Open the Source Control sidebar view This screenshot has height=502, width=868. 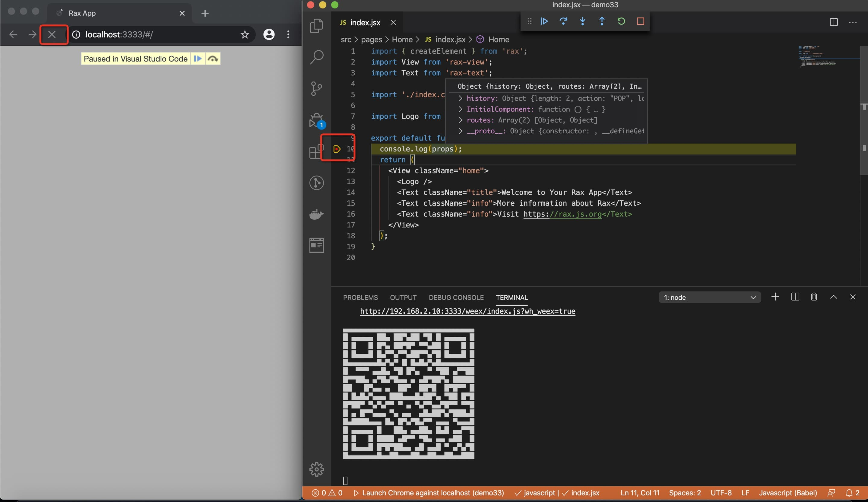click(x=316, y=88)
